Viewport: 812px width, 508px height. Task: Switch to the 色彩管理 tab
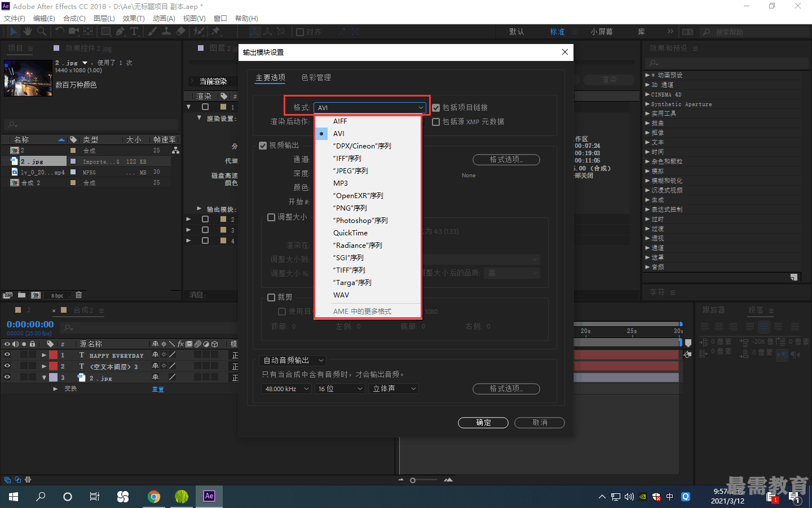316,77
